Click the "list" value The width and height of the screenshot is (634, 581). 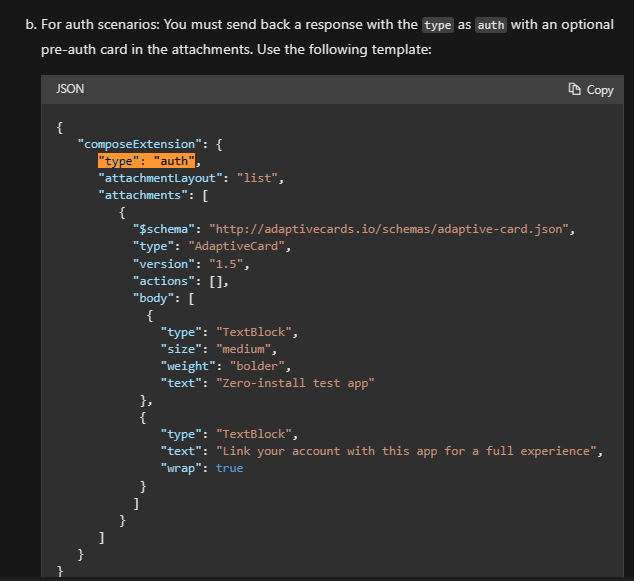click(x=257, y=178)
